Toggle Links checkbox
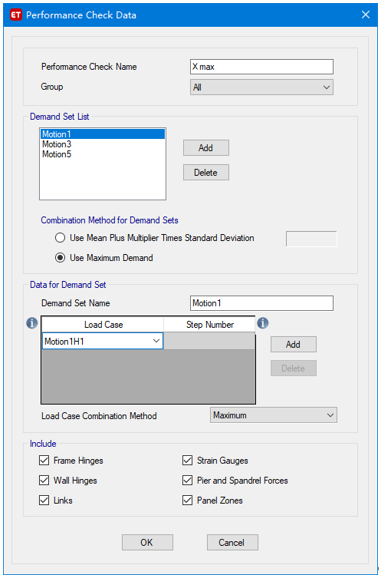The image size is (379, 576). tap(44, 500)
